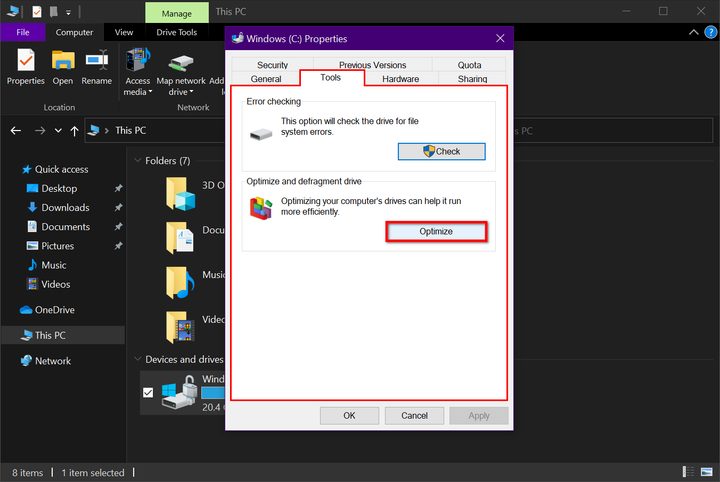Viewport: 720px width, 482px height.
Task: Click the File Explorer title bar icon
Action: pyautogui.click(x=12, y=11)
